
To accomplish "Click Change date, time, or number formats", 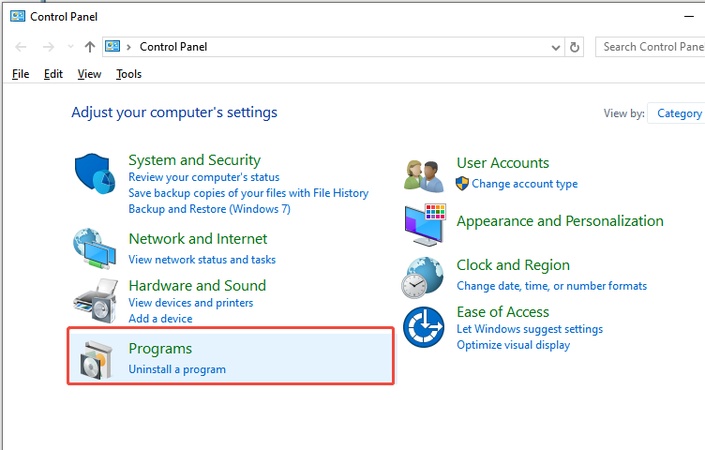I will coord(552,286).
